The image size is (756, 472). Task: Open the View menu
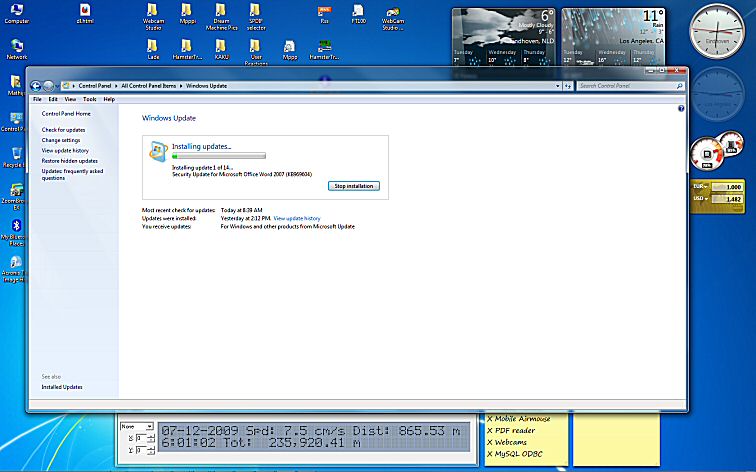pos(70,99)
